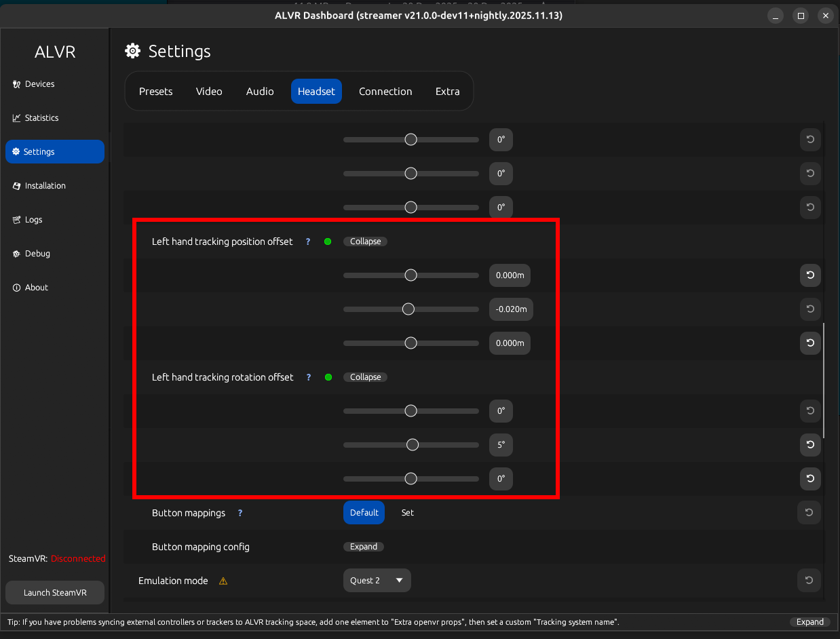
Task: Click the Launch SteamVR button
Action: [x=54, y=592]
